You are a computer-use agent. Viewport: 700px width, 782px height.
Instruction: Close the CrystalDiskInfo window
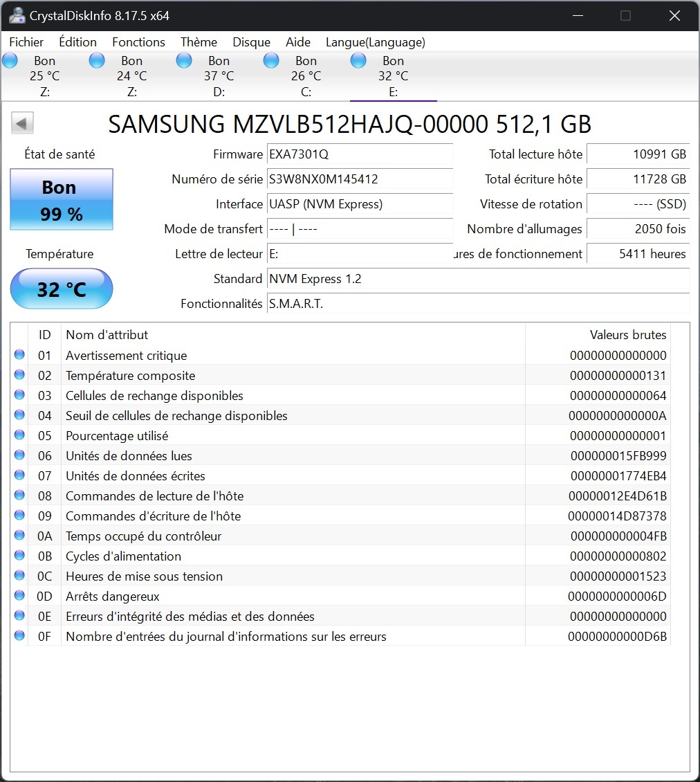674,15
